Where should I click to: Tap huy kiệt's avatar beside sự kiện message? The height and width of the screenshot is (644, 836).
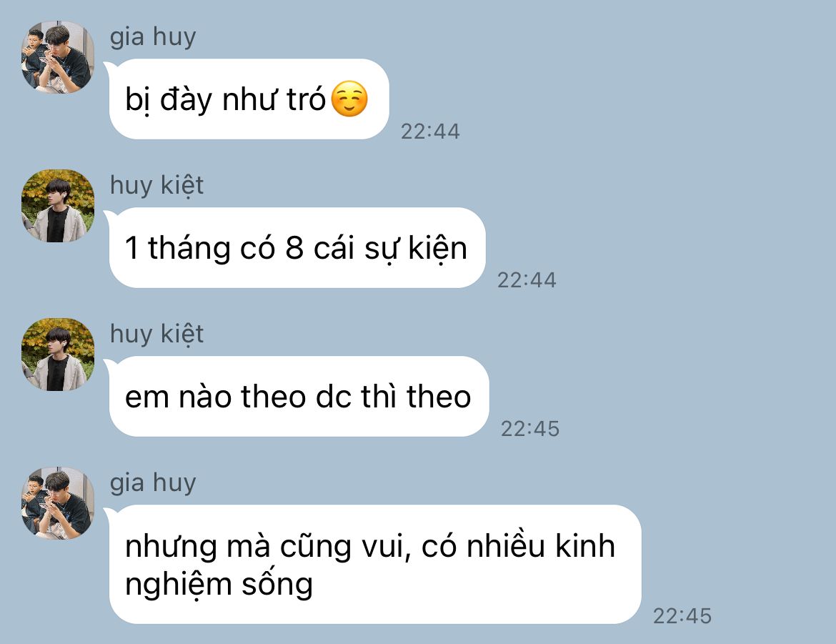(58, 206)
